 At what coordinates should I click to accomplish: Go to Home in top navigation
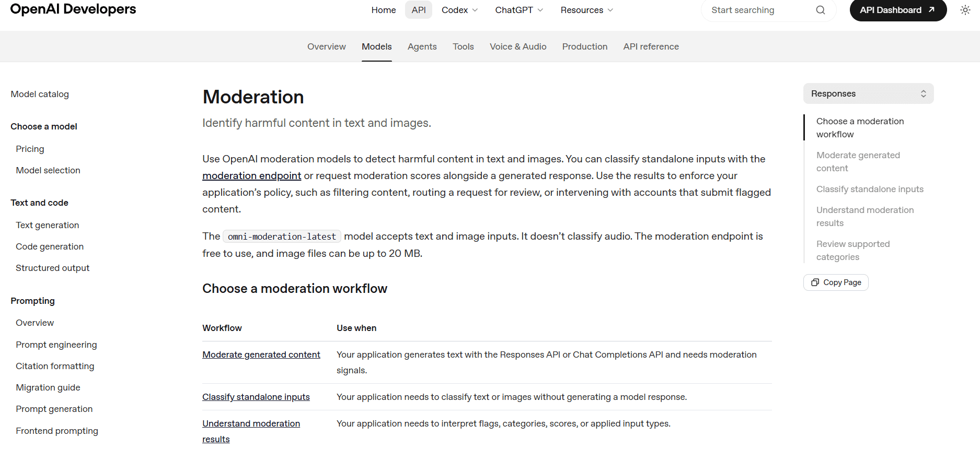pyautogui.click(x=384, y=10)
